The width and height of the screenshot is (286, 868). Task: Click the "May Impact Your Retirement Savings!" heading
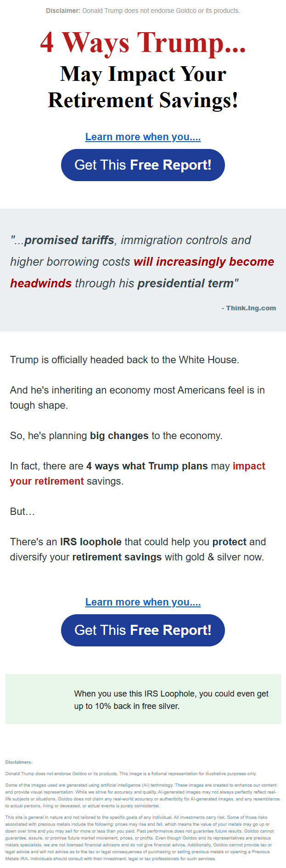(143, 87)
